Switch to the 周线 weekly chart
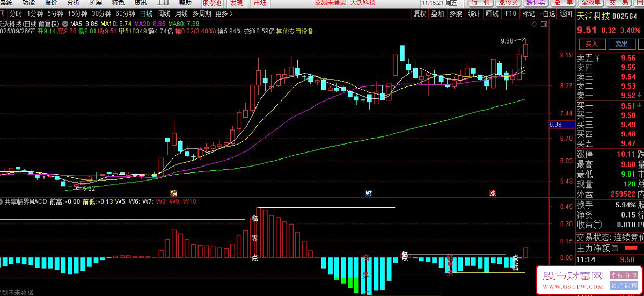Image resolution: width=644 pixels, height=296 pixels. [x=164, y=14]
